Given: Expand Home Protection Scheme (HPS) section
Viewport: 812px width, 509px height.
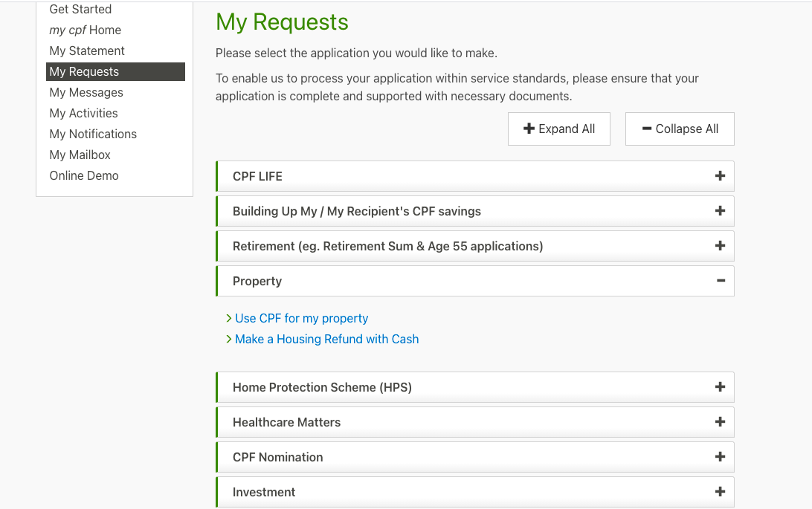Looking at the screenshot, I should click(475, 387).
